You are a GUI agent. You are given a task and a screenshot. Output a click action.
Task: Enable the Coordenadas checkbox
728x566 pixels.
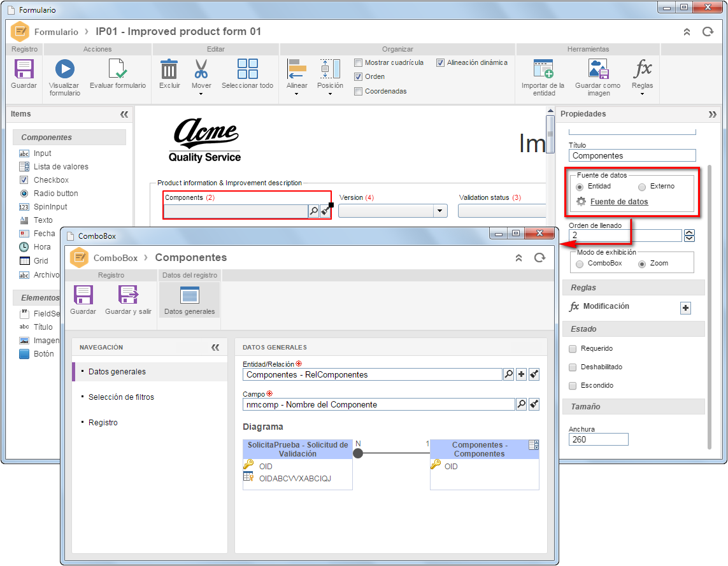[x=359, y=92]
